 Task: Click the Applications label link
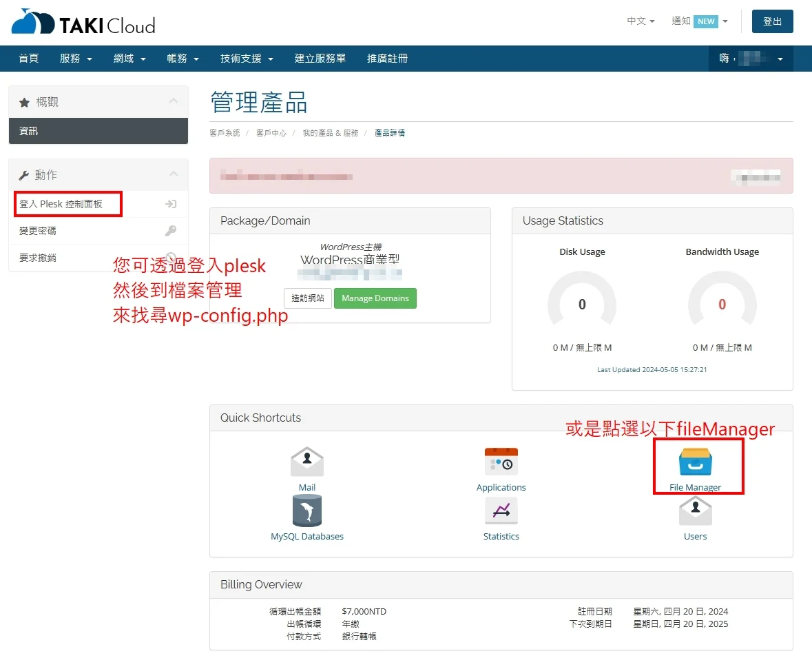coord(501,488)
